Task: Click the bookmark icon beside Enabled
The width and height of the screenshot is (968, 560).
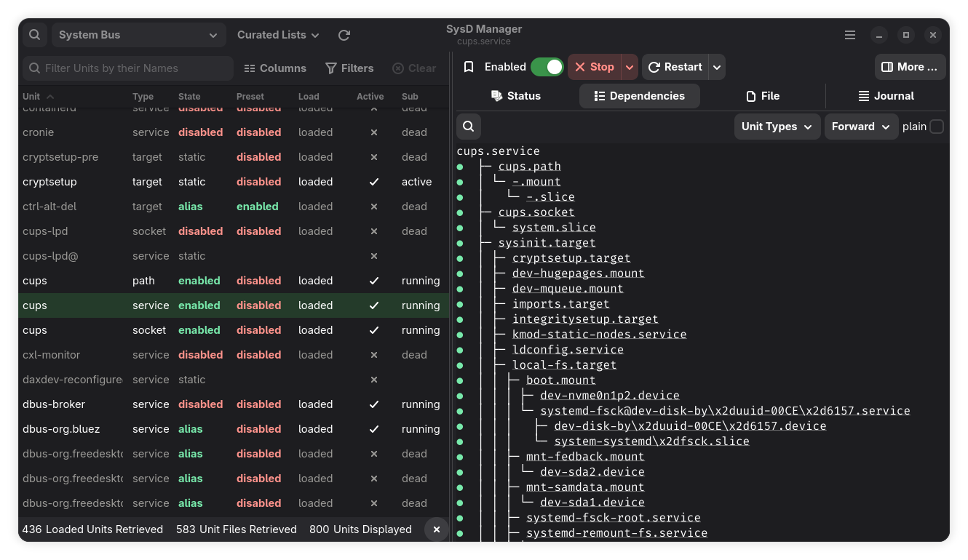Action: click(469, 67)
